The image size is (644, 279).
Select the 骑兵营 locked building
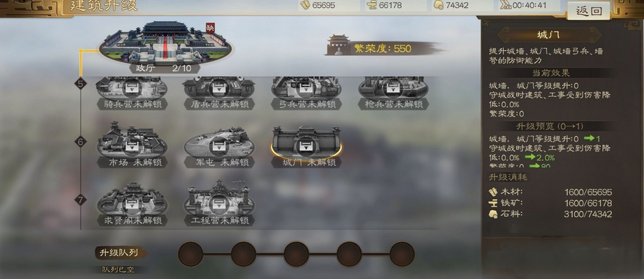(x=131, y=93)
